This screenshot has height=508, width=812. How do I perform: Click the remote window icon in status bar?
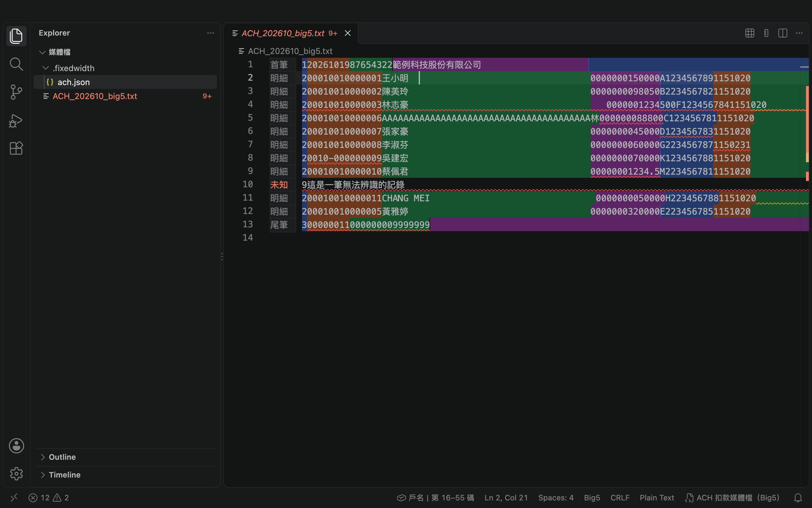[14, 498]
